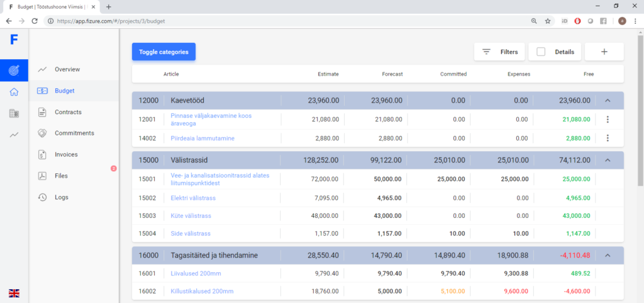Click the red -4,110.48 free value
The height and width of the screenshot is (303, 644).
[x=575, y=255]
